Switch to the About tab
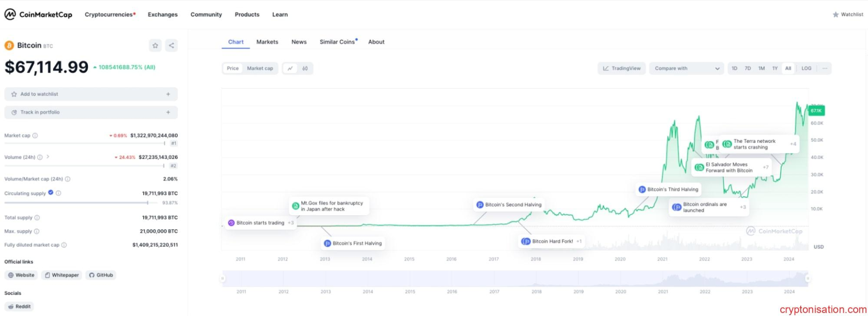 [376, 42]
